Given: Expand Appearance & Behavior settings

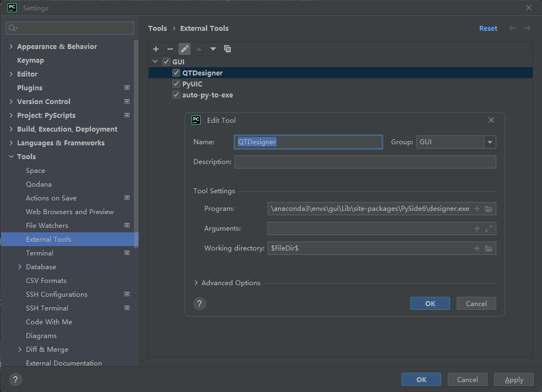Looking at the screenshot, I should 11,46.
